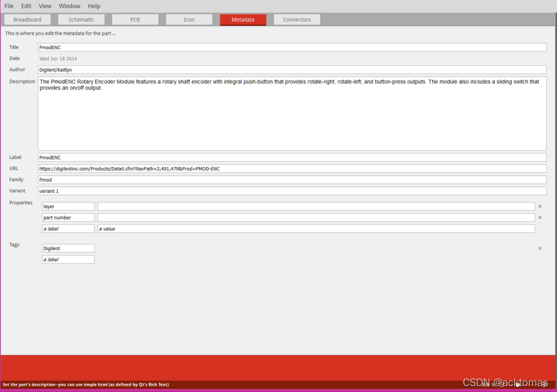Open the Help menu

[94, 6]
